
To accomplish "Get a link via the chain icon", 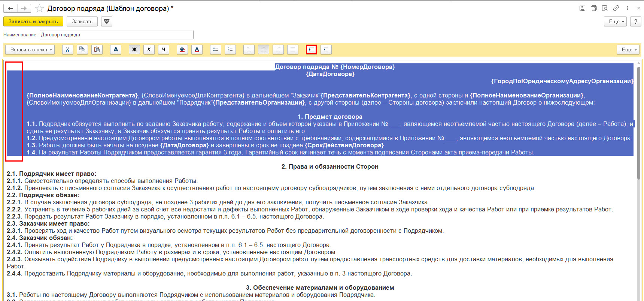I will pyautogui.click(x=616, y=8).
